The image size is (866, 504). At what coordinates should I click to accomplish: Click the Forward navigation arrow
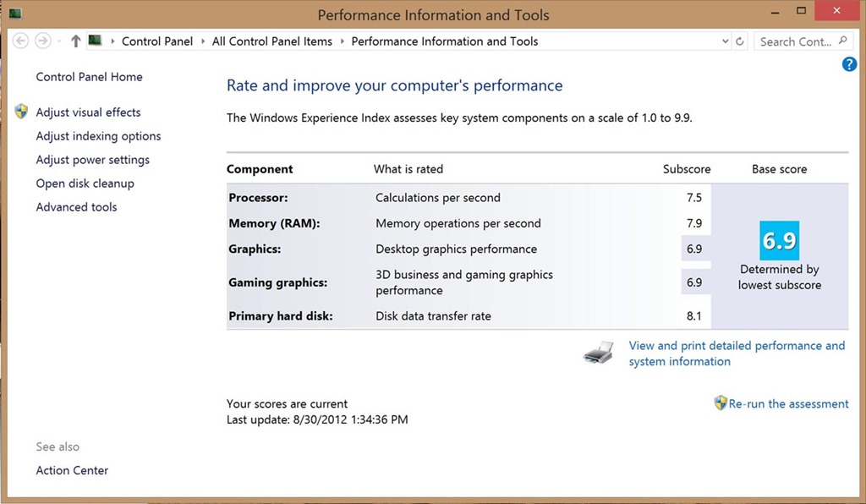[x=42, y=41]
